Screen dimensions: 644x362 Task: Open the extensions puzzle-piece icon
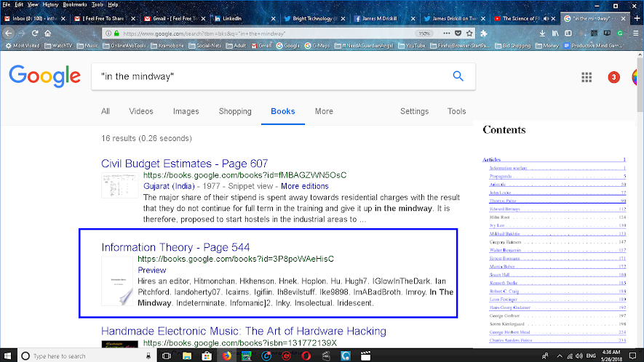pyautogui.click(x=483, y=33)
